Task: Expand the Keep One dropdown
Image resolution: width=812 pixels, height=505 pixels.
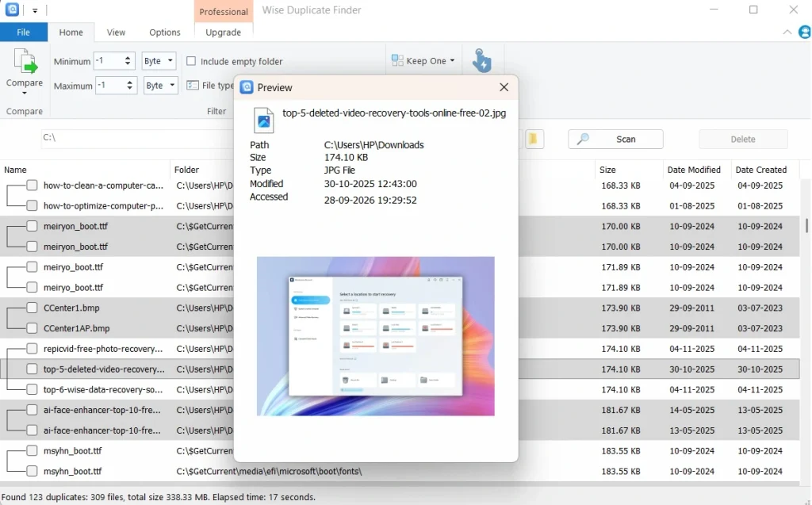Action: coord(452,60)
